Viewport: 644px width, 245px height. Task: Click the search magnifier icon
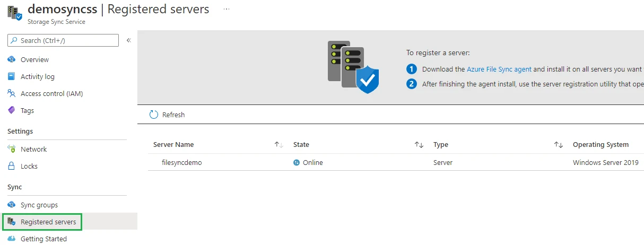pyautogui.click(x=14, y=40)
